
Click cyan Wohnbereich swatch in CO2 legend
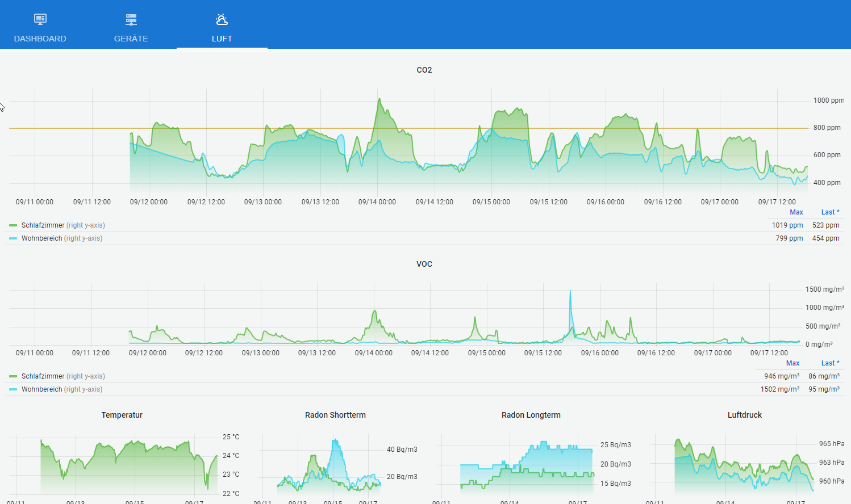13,238
